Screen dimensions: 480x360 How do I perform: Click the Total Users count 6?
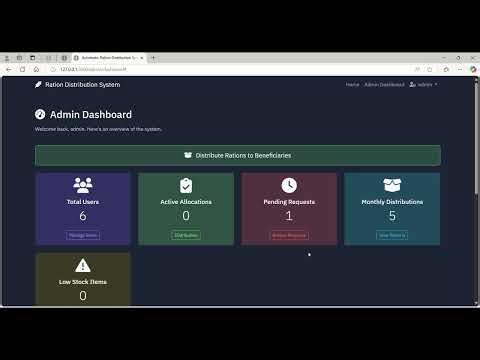click(83, 216)
